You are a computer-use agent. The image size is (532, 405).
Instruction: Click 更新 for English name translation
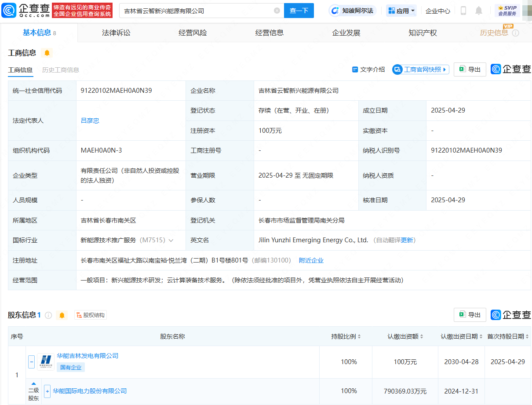[407, 240]
